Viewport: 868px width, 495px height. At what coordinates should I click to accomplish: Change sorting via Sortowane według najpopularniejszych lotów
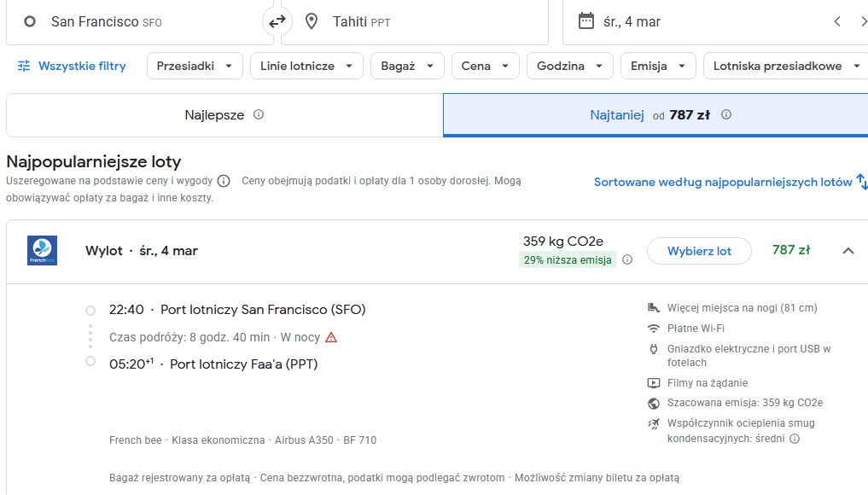(x=723, y=182)
